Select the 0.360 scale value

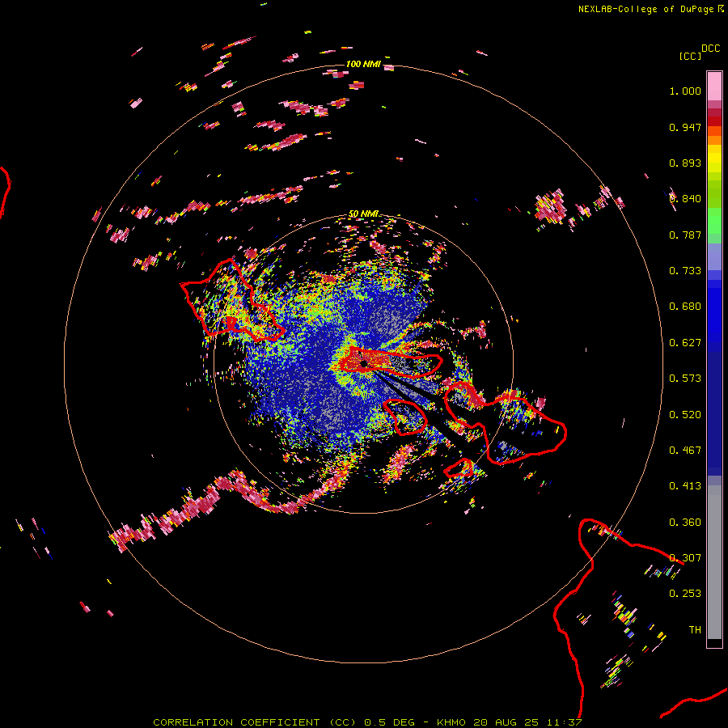coord(685,523)
